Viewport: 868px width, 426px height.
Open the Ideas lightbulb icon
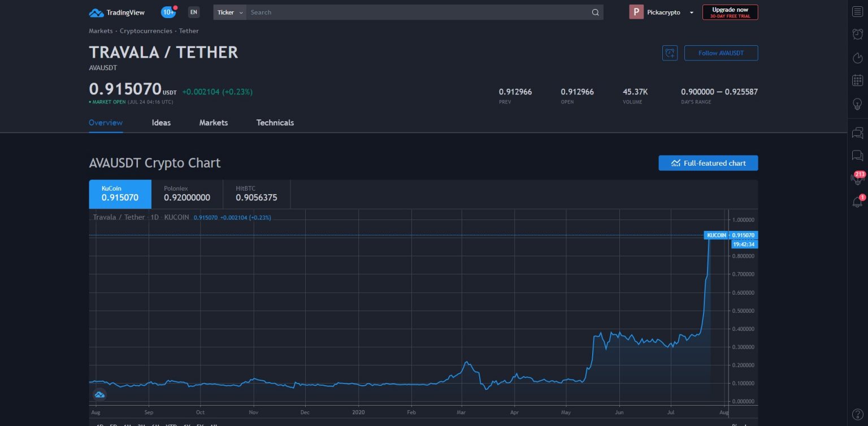(x=857, y=104)
